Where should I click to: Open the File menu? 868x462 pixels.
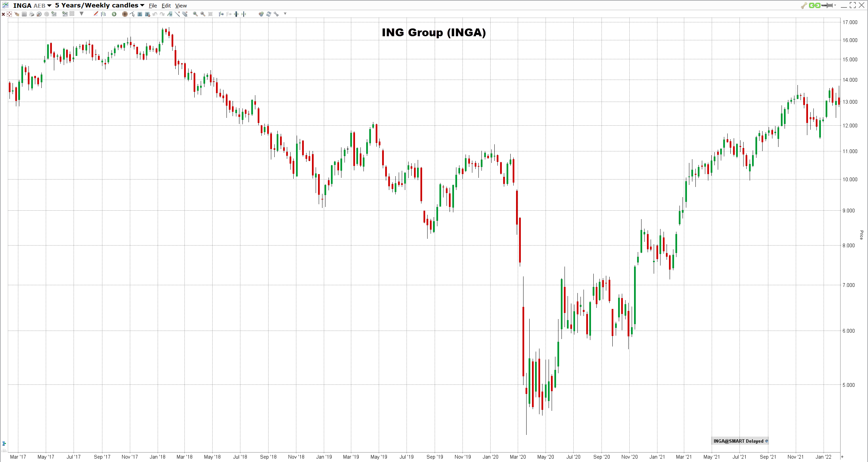[x=153, y=6]
